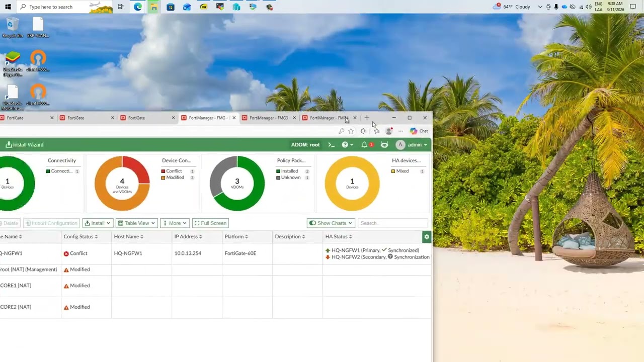Open browser Settings and more menu
The image size is (644, 362).
pyautogui.click(x=400, y=131)
